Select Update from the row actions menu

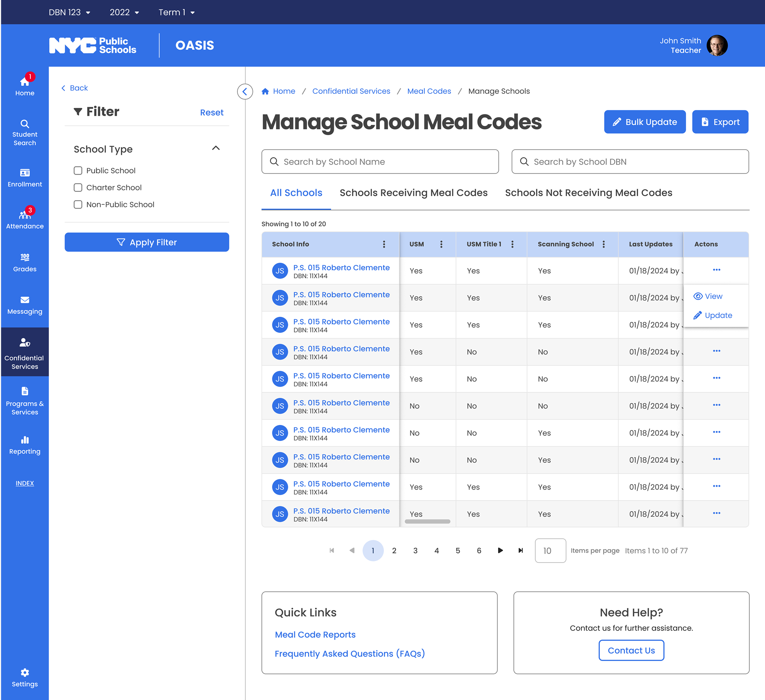click(x=718, y=315)
